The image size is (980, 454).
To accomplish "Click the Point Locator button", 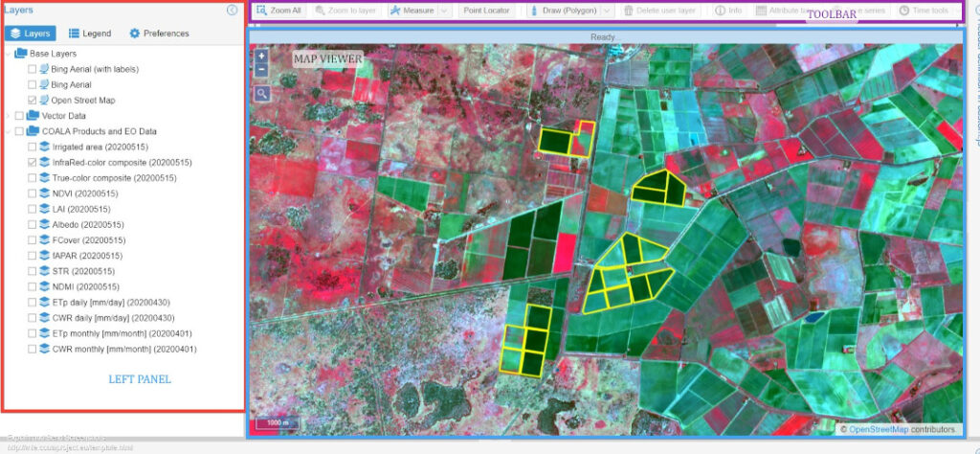I will click(x=488, y=11).
